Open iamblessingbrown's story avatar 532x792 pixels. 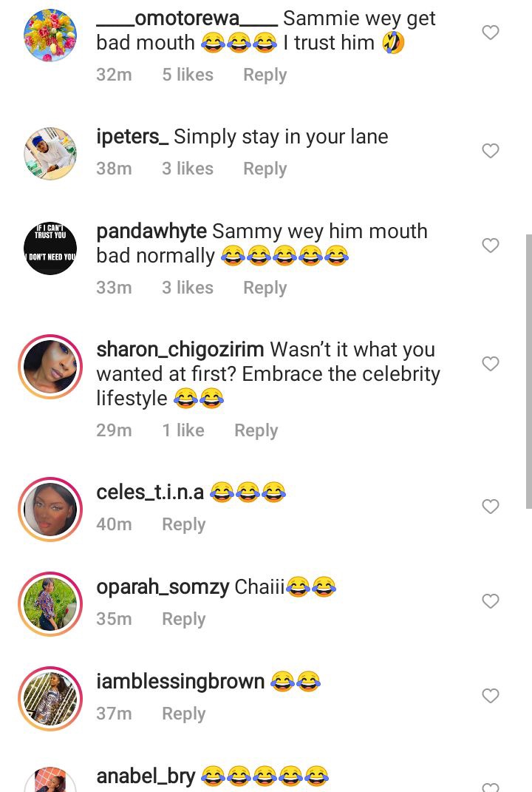coord(50,699)
